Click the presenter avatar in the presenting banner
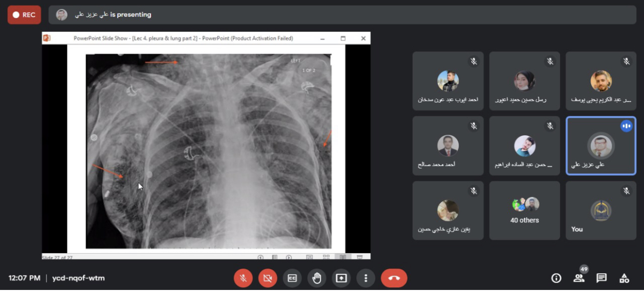This screenshot has width=644, height=291. pos(62,15)
